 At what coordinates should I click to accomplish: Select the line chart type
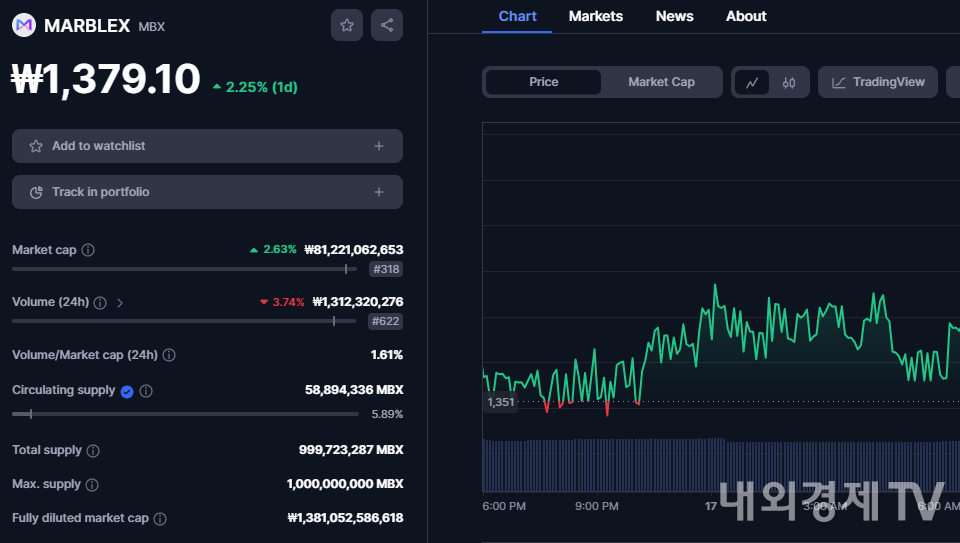(752, 83)
